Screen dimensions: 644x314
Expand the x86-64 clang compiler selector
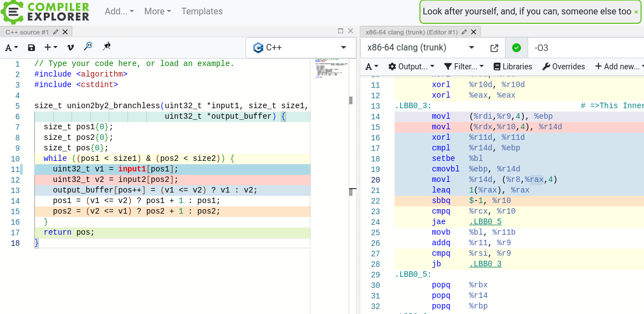click(421, 48)
